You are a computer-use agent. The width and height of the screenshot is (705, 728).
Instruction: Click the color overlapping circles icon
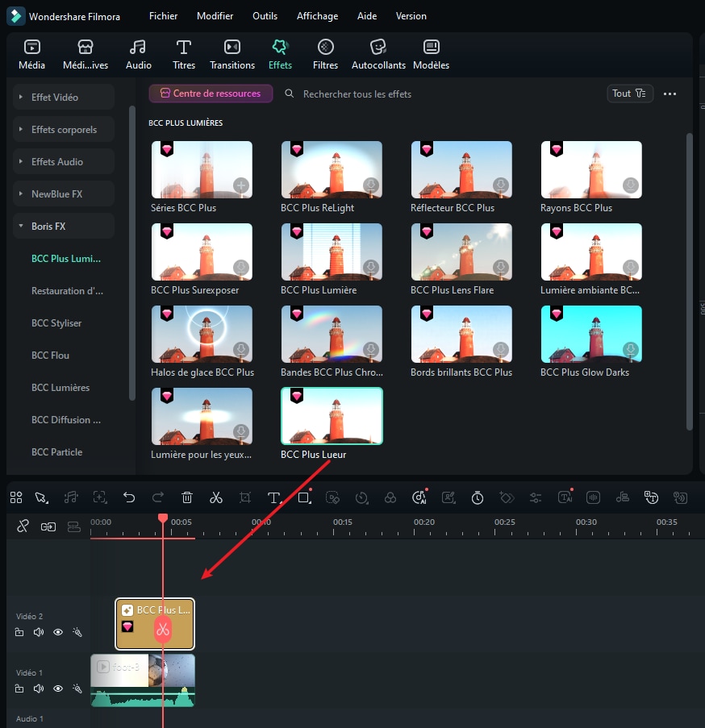pyautogui.click(x=390, y=497)
